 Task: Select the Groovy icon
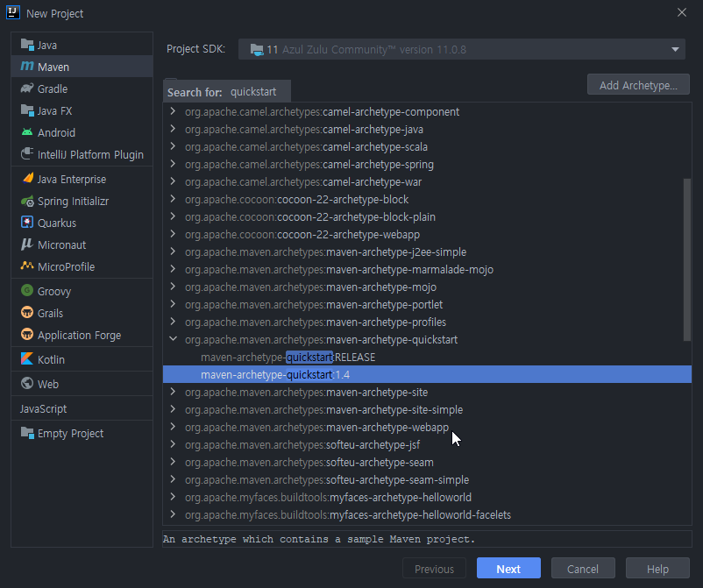click(x=27, y=290)
